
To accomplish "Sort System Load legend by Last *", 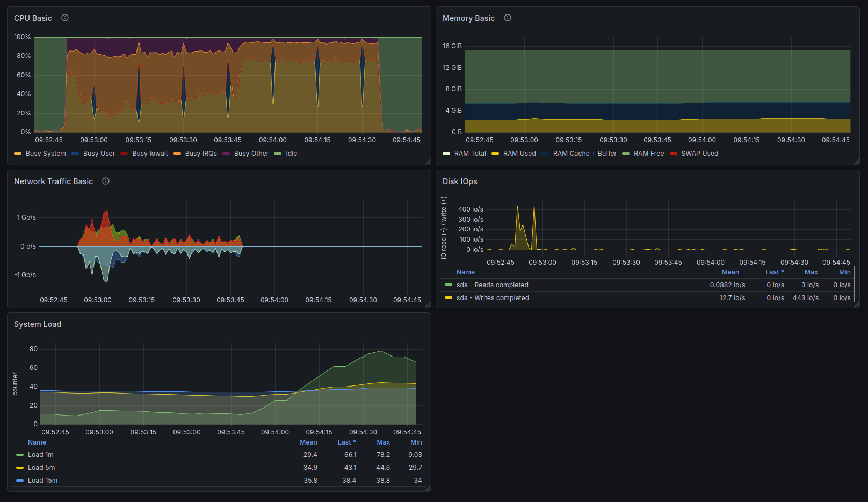I will click(346, 442).
